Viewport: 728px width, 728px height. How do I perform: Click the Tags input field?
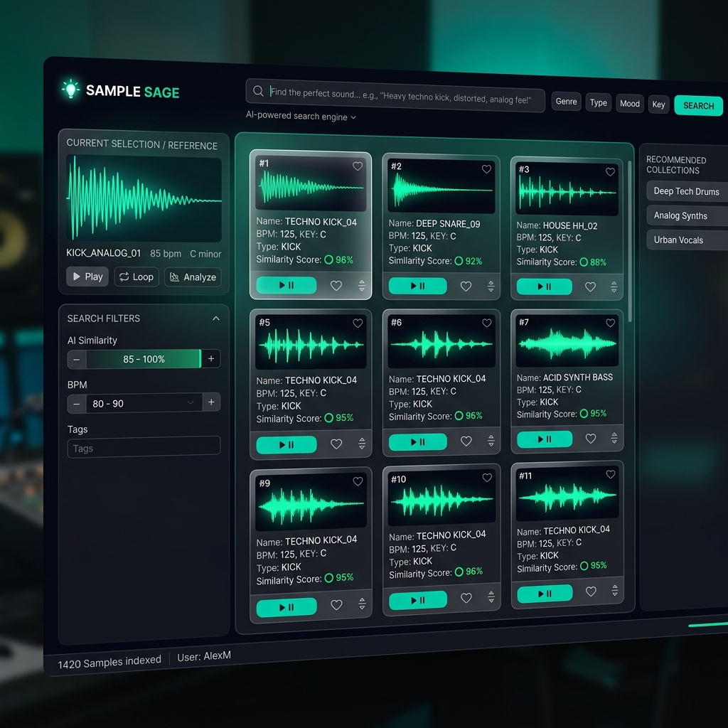pos(144,447)
